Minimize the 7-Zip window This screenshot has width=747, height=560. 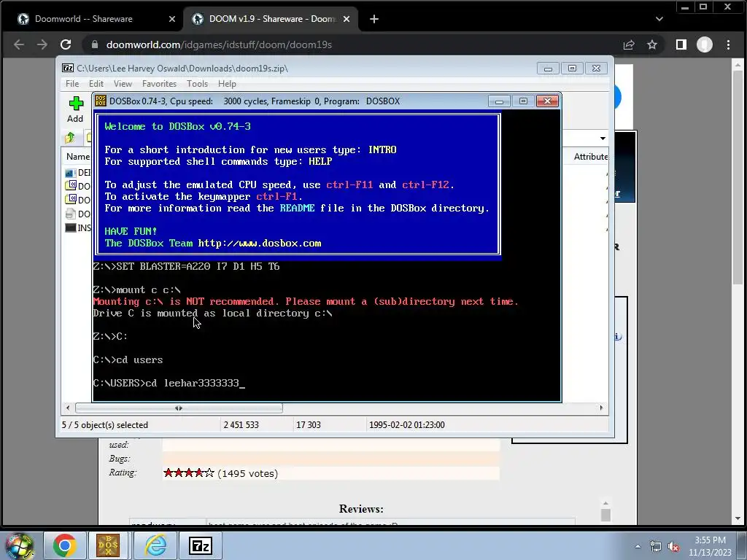(x=548, y=68)
